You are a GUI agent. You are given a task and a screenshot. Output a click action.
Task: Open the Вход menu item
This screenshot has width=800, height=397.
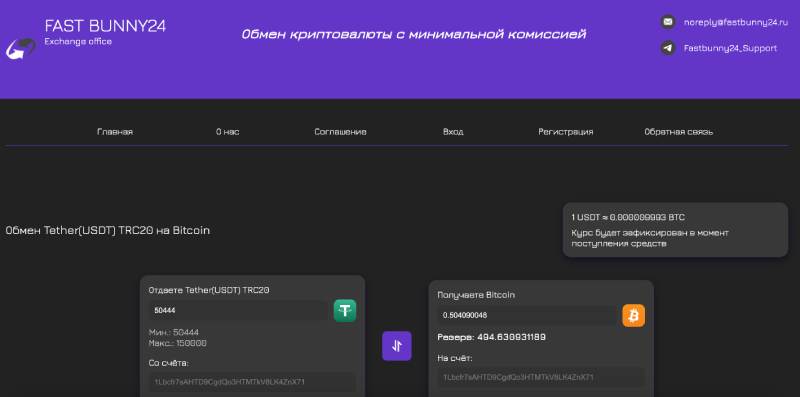pyautogui.click(x=453, y=132)
